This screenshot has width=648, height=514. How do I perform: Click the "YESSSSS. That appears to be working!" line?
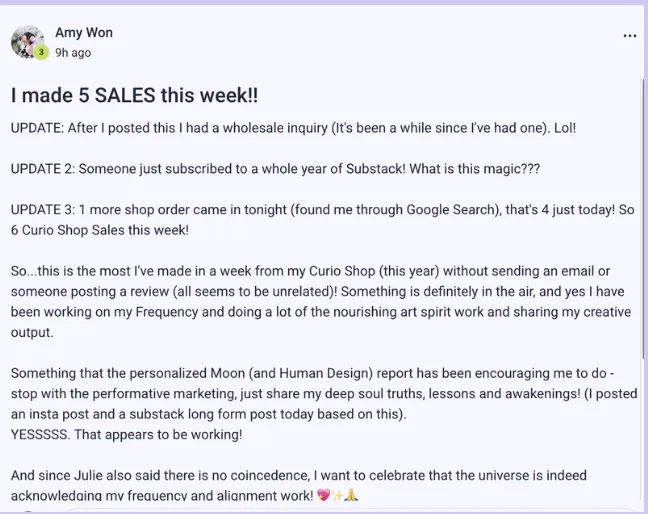click(x=127, y=435)
